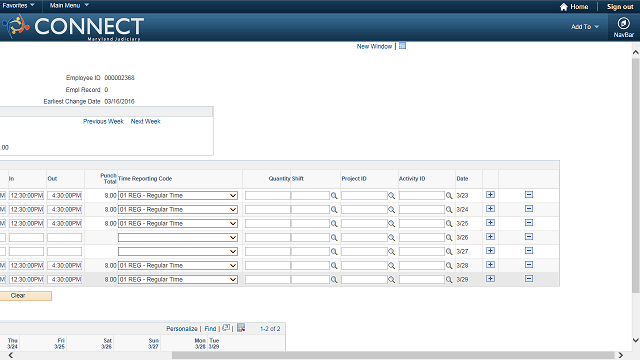Click the grid icon beside New Window
This screenshot has height=360, width=640.
(402, 46)
